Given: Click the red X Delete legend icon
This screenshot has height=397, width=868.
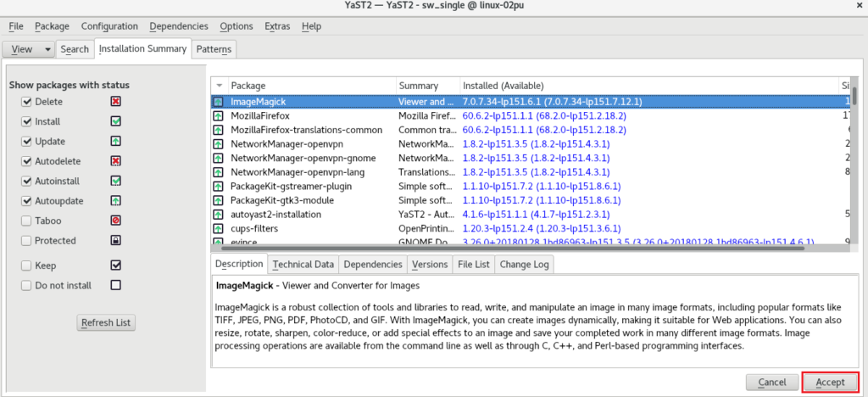Looking at the screenshot, I should pyautogui.click(x=115, y=101).
